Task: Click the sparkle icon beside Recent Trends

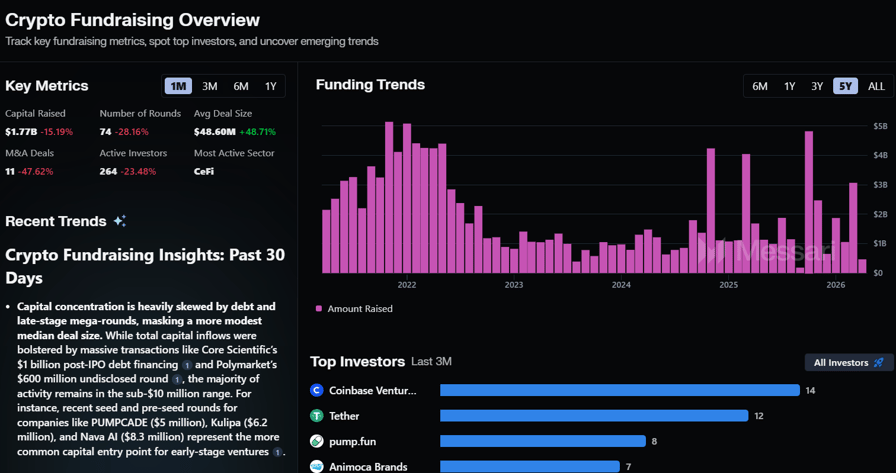Action: (x=120, y=221)
